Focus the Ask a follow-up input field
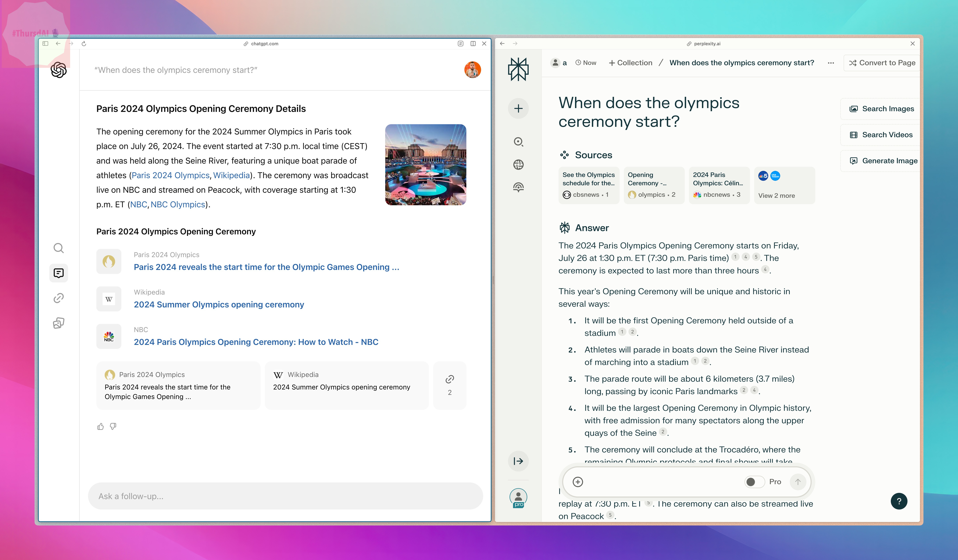 pos(285,496)
